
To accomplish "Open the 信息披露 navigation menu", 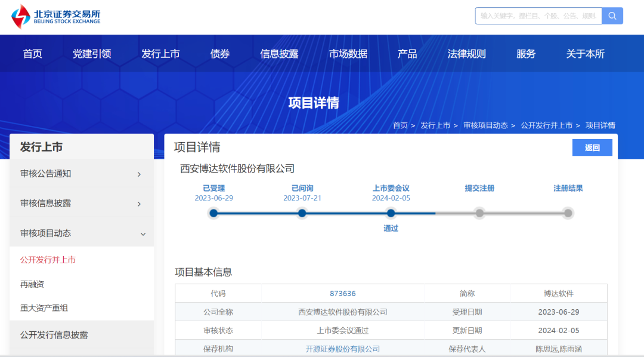I will click(x=279, y=54).
